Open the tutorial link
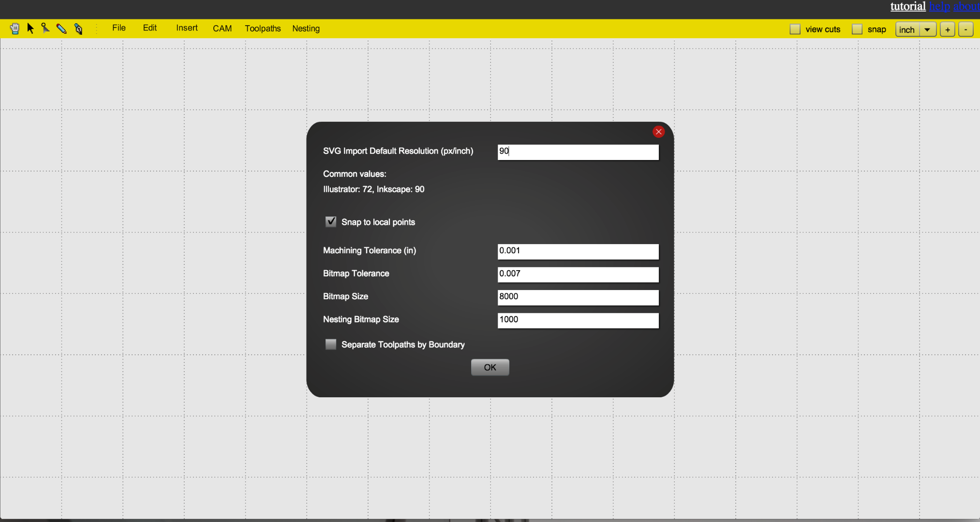980x522 pixels. (907, 6)
